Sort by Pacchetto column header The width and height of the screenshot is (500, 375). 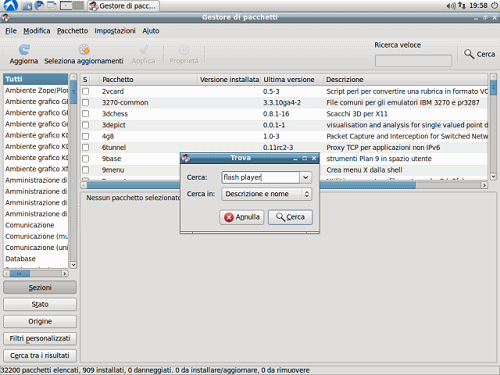[148, 80]
